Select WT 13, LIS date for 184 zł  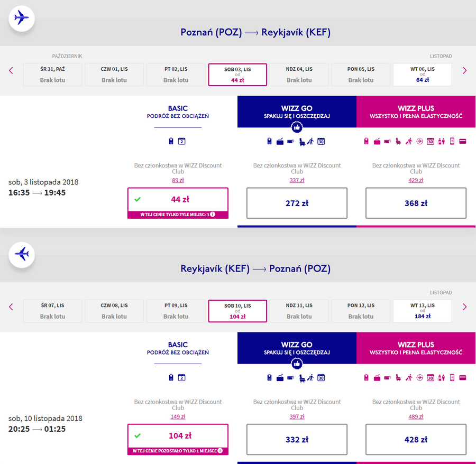(422, 311)
